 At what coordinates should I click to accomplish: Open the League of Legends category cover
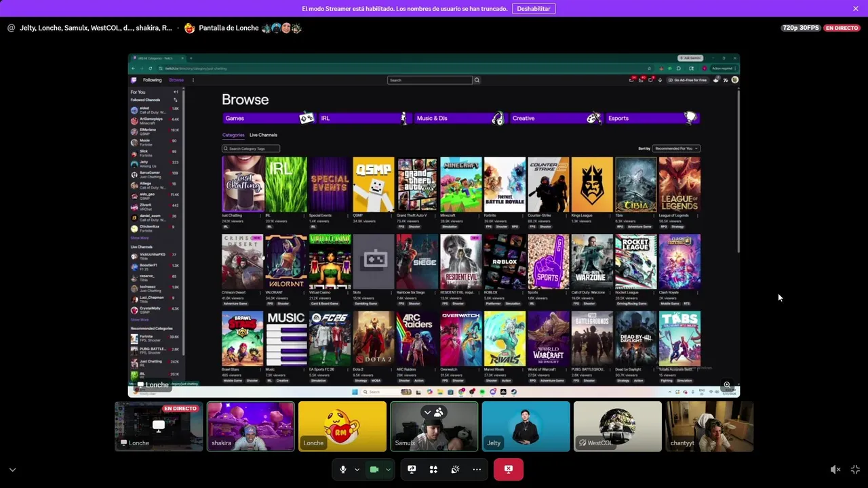click(679, 184)
